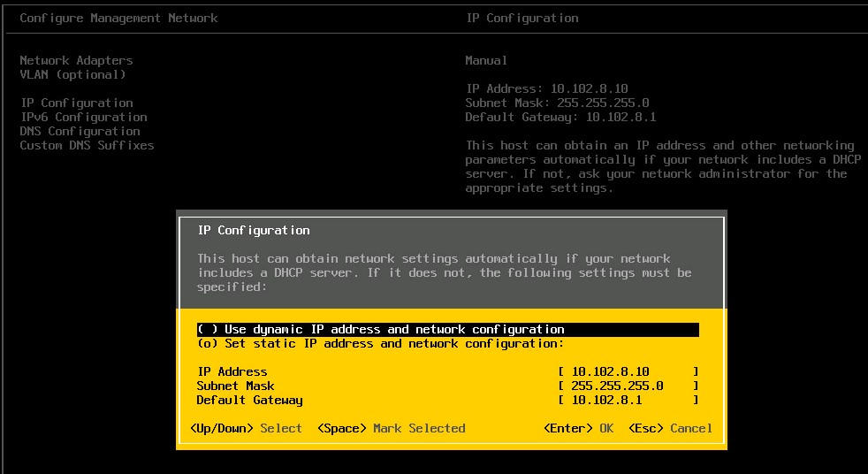Select Network Adapters in the left menu
This screenshot has height=474, width=868.
(76, 60)
